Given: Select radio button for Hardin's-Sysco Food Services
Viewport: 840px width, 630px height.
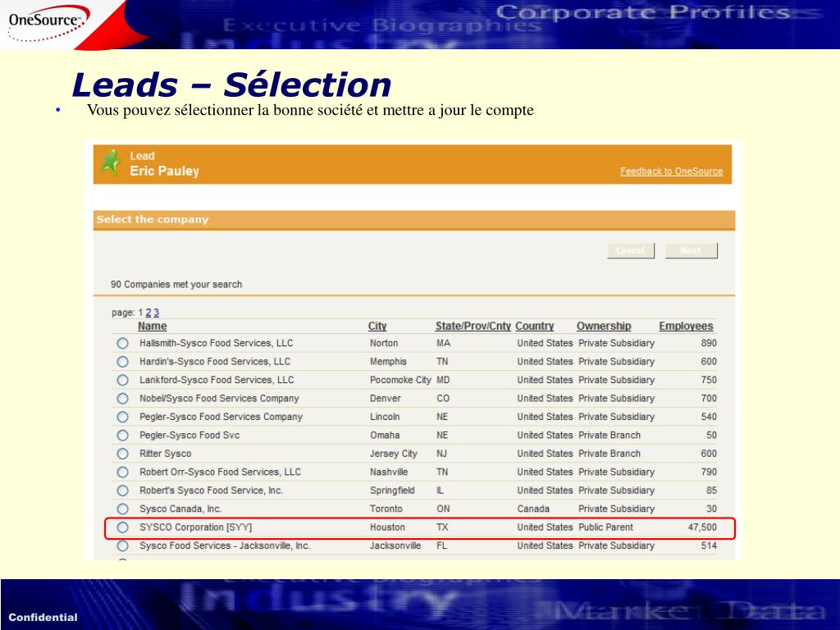Looking at the screenshot, I should point(123,362).
